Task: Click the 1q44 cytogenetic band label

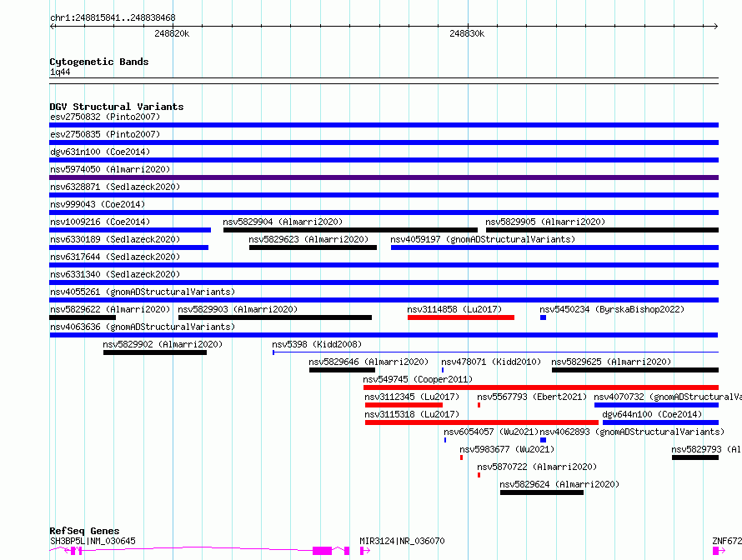Action: coord(60,72)
